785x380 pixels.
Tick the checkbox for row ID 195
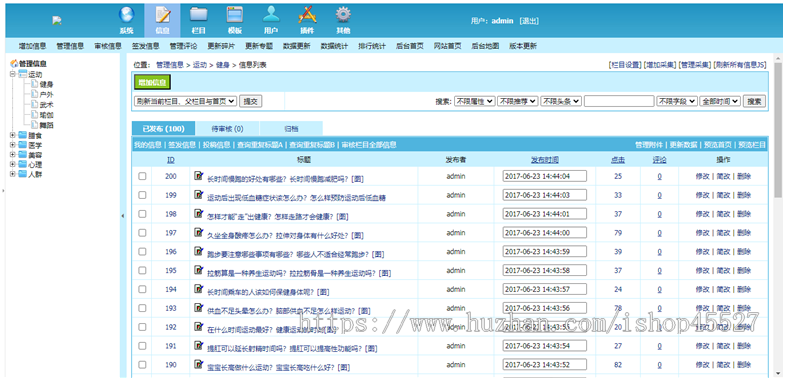tap(142, 270)
